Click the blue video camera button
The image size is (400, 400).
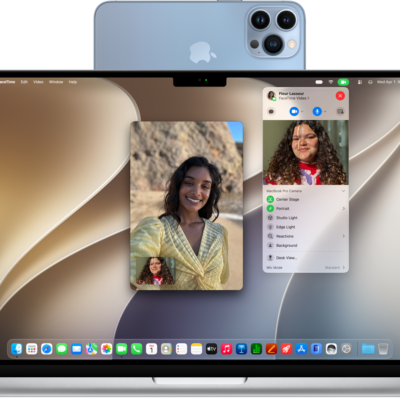point(294,111)
